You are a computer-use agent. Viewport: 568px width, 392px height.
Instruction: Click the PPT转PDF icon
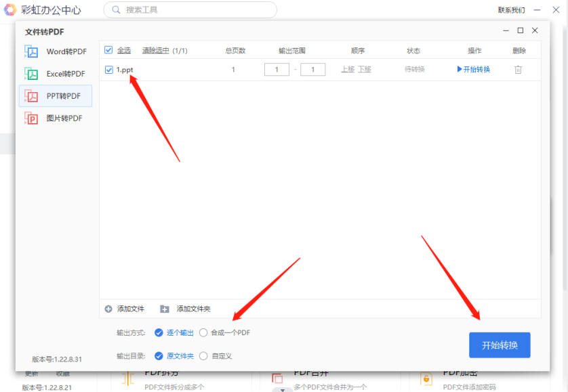point(31,96)
